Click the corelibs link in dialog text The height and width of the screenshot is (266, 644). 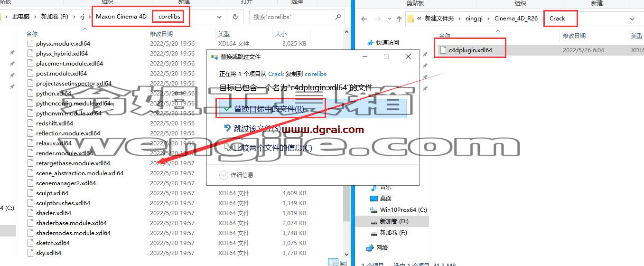click(x=316, y=74)
